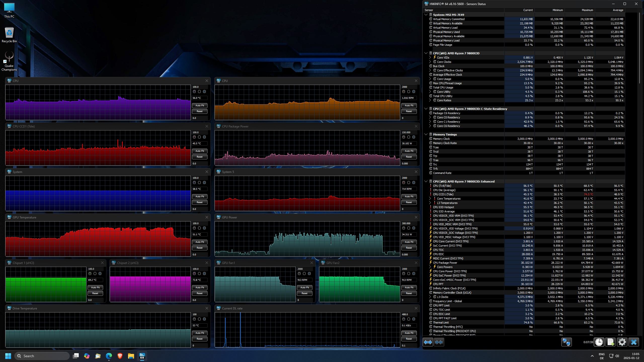
Task: Click the network tray icon
Action: 611,356
